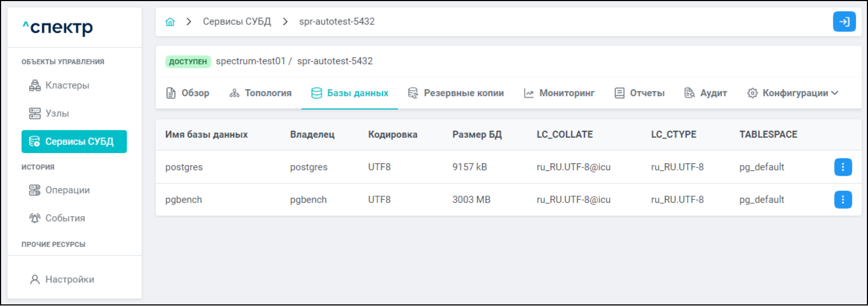The width and height of the screenshot is (868, 306).
Task: Click the pgbench row in the database table
Action: [183, 199]
